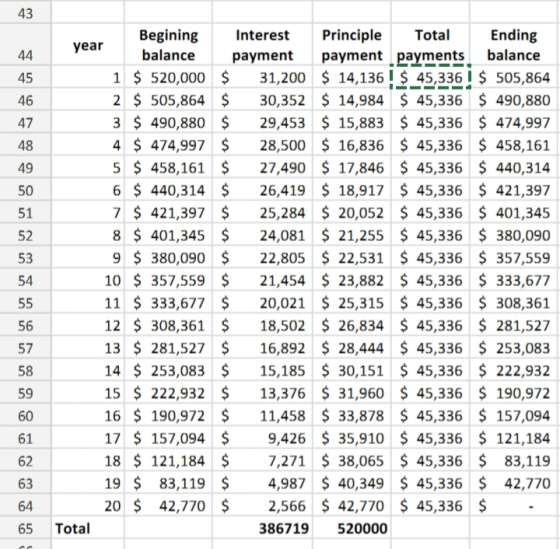
Task: Select ending balance $505,864 in row 45
Action: 514,77
